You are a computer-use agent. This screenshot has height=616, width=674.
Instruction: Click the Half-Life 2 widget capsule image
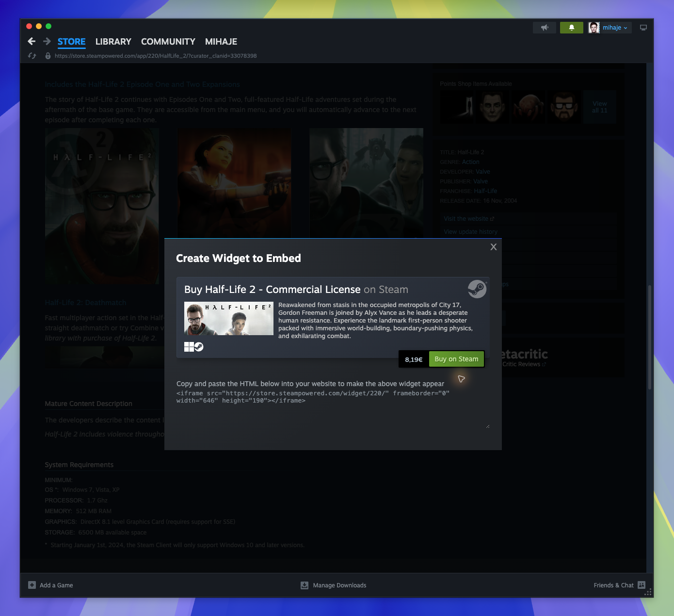tap(229, 318)
